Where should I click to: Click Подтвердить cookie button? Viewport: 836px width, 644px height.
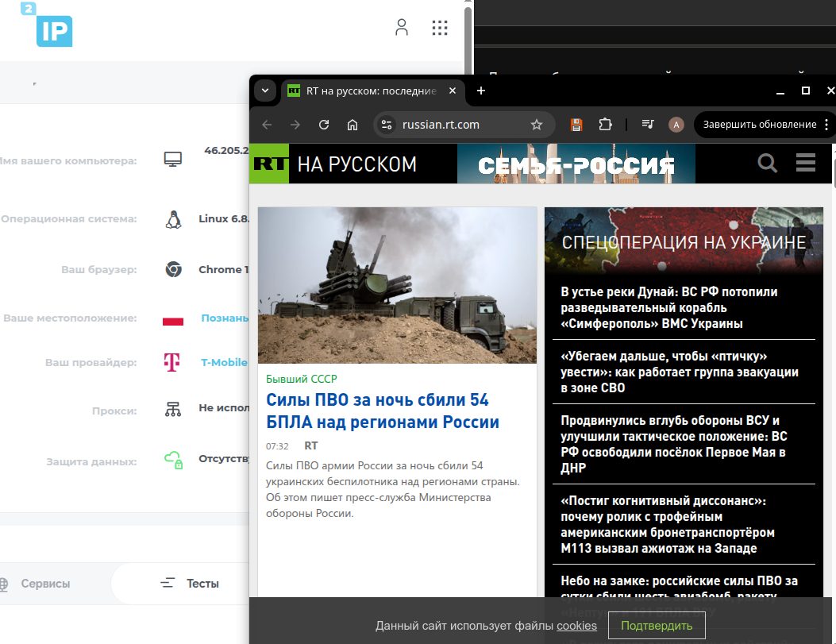pos(657,626)
